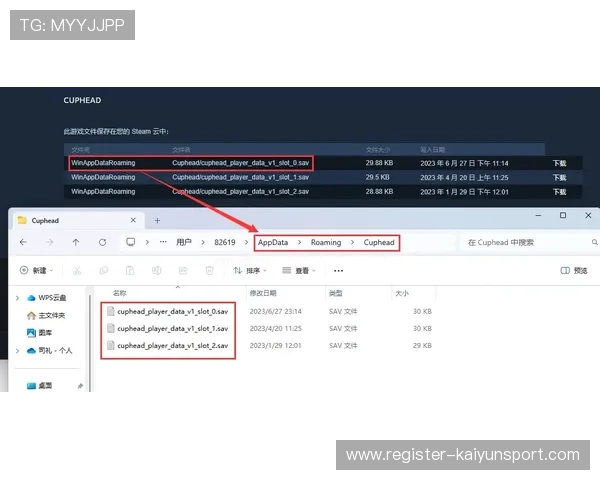This screenshot has height=480, width=600.
Task: Click the Copy icon in toolbar
Action: pos(103,271)
